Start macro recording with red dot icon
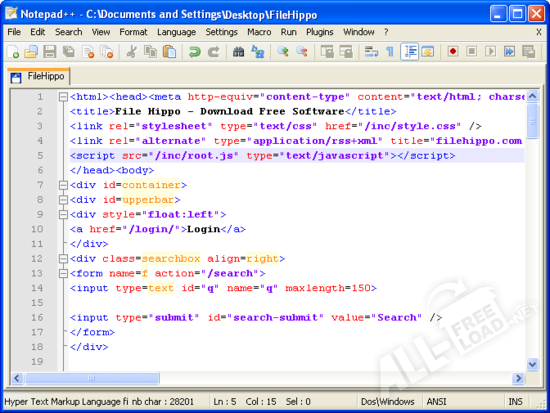The image size is (550, 413). (x=453, y=52)
